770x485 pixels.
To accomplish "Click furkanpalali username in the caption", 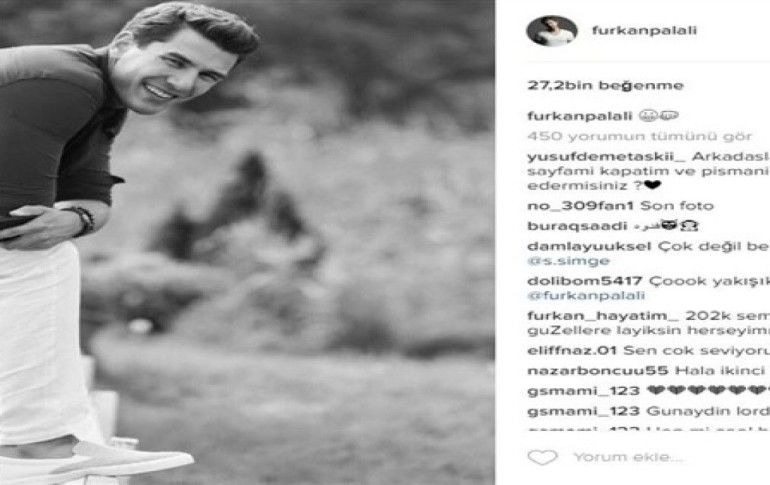I will tap(579, 116).
